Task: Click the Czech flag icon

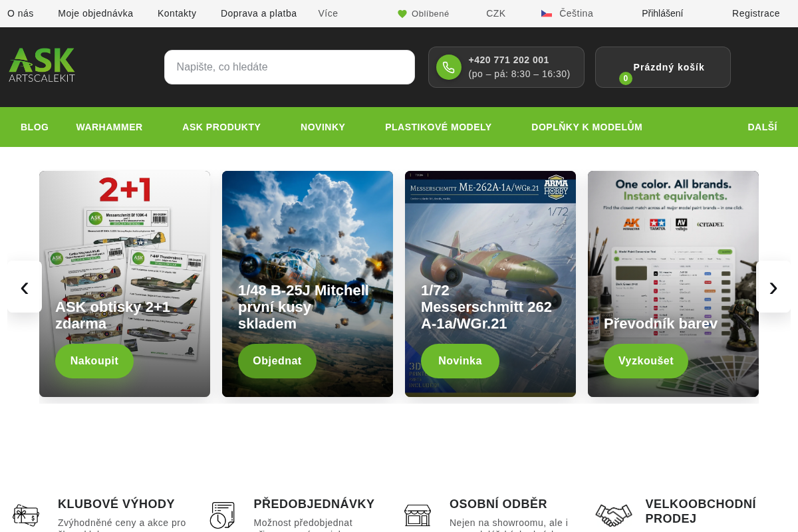Action: (x=547, y=13)
